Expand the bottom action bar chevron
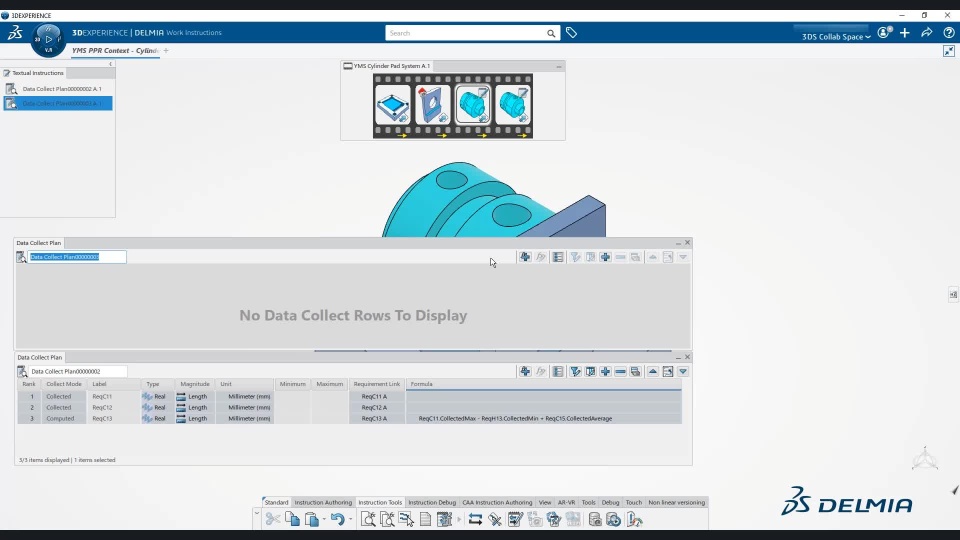 pos(257,514)
